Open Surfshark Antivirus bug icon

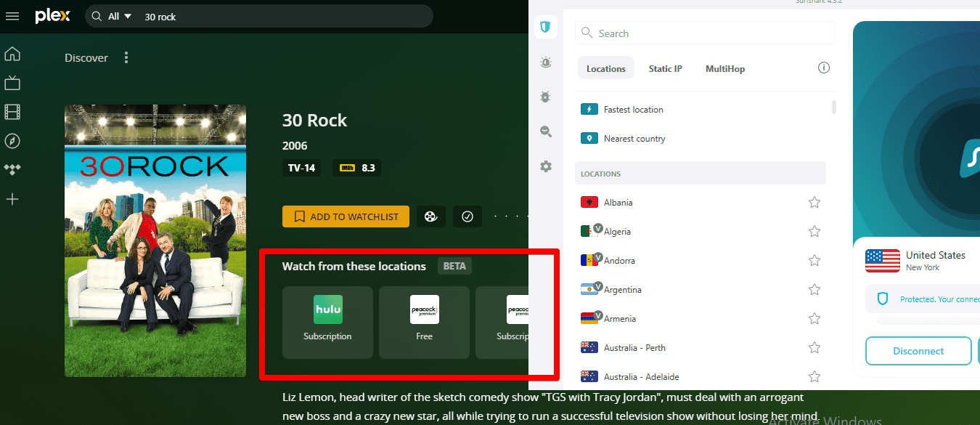tap(546, 97)
